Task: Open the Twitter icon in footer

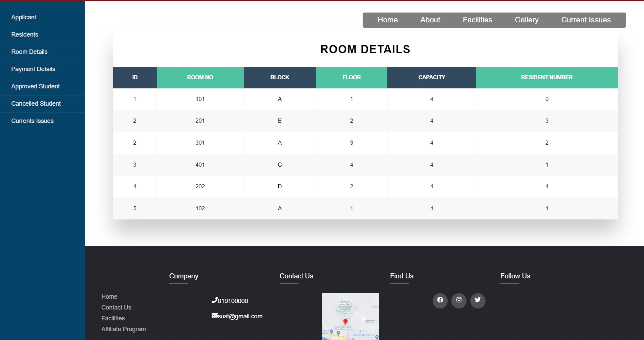Action: (478, 300)
